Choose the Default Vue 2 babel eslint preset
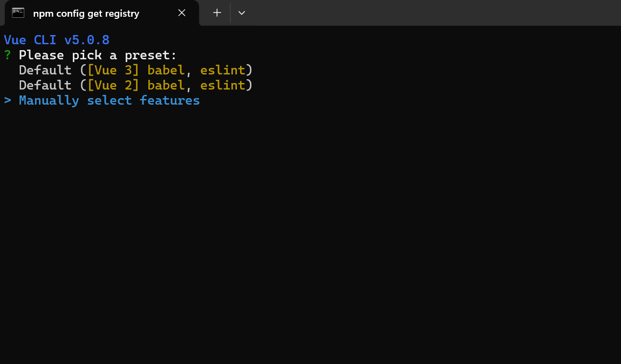This screenshot has height=364, width=621. [135, 85]
